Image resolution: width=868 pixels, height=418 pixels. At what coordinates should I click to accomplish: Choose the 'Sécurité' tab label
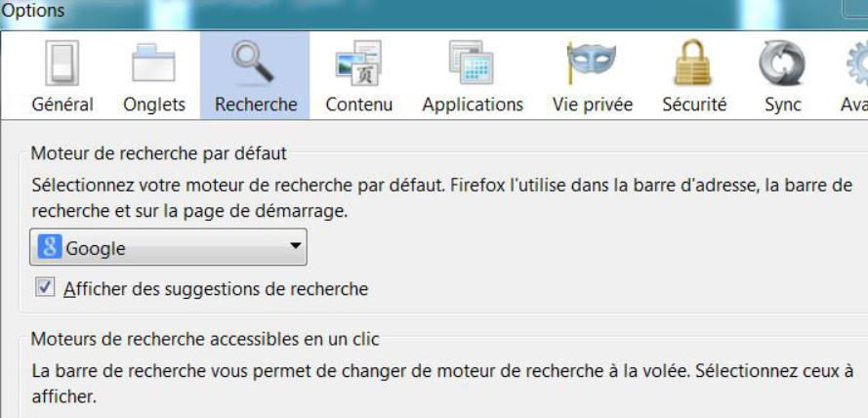694,104
